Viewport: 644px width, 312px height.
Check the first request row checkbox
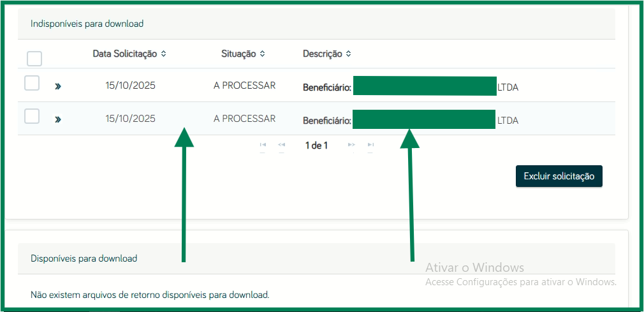click(32, 83)
